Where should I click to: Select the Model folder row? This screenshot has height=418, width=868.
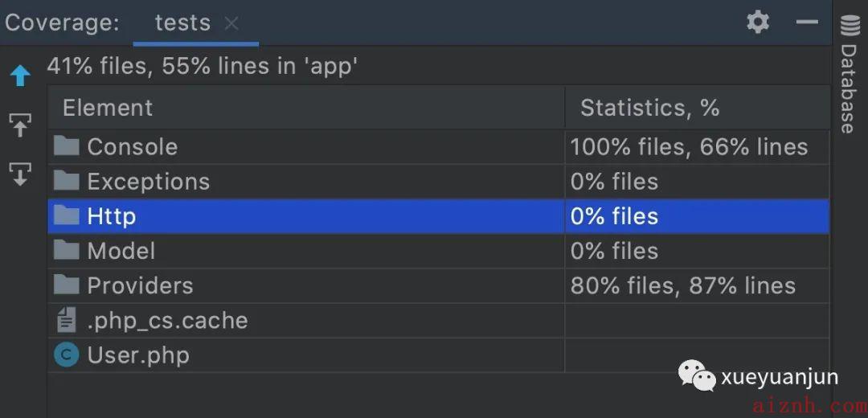click(x=439, y=251)
